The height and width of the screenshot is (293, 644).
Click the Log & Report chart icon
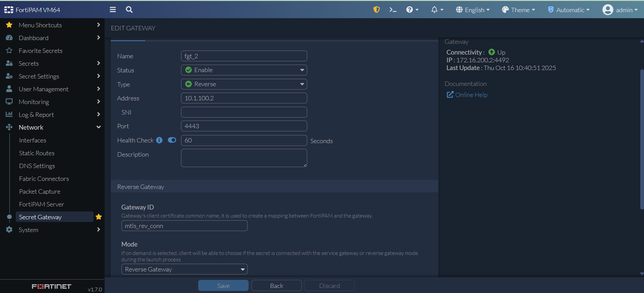(x=9, y=115)
